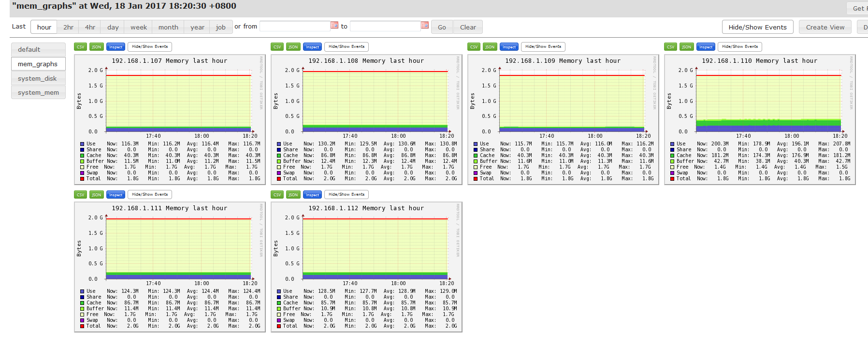Click the from date input field

point(295,26)
